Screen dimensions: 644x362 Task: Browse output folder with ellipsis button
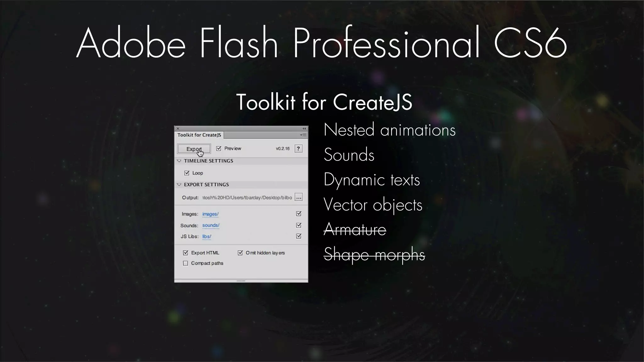click(x=299, y=197)
